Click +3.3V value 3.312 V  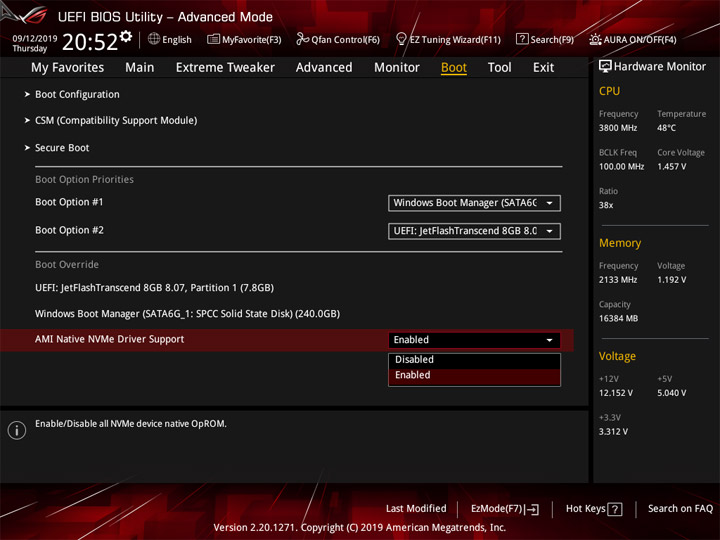coord(613,432)
